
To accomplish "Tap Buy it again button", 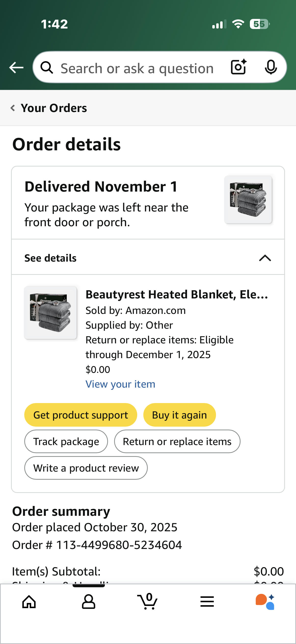I will click(x=179, y=415).
